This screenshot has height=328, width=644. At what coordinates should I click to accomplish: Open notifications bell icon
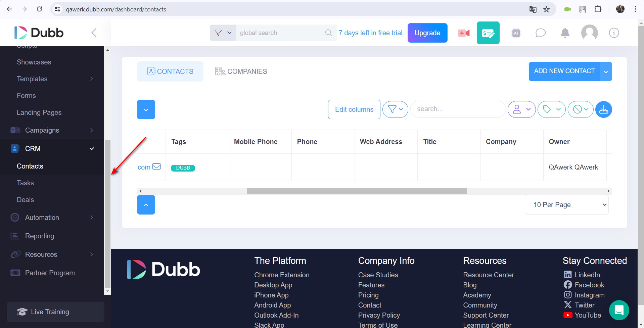[565, 33]
